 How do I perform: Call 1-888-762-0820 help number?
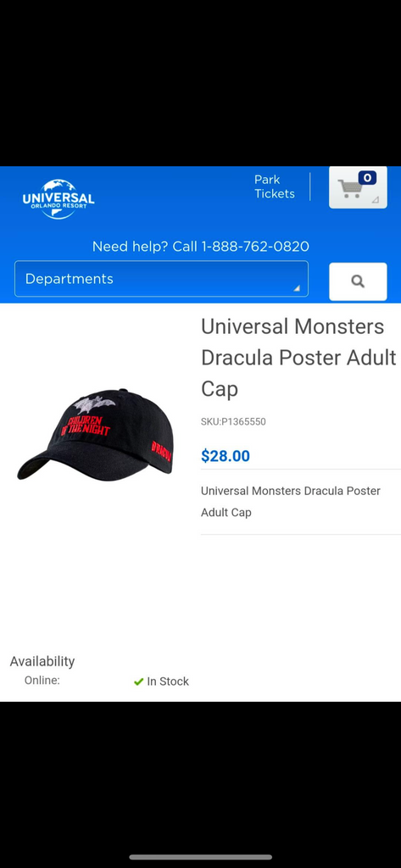254,247
